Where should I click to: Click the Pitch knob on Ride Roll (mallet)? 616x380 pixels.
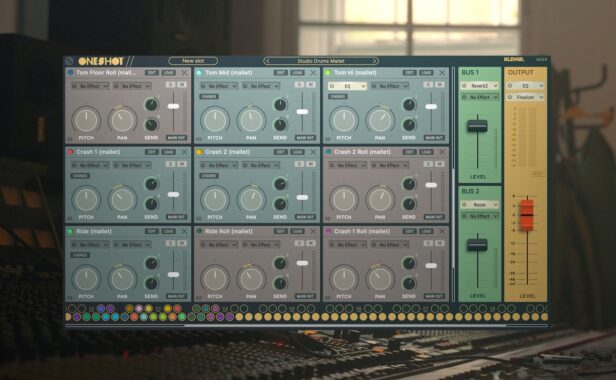click(x=215, y=279)
